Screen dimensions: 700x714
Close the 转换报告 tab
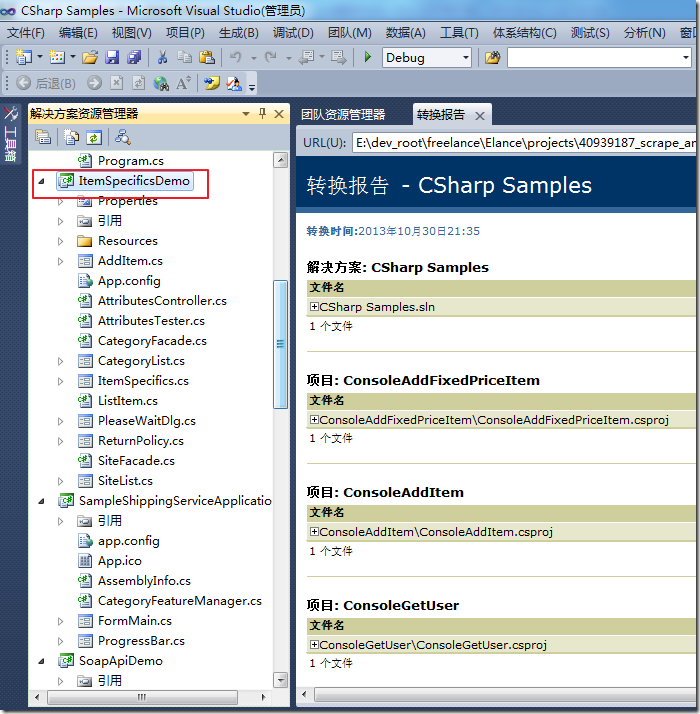tap(480, 116)
